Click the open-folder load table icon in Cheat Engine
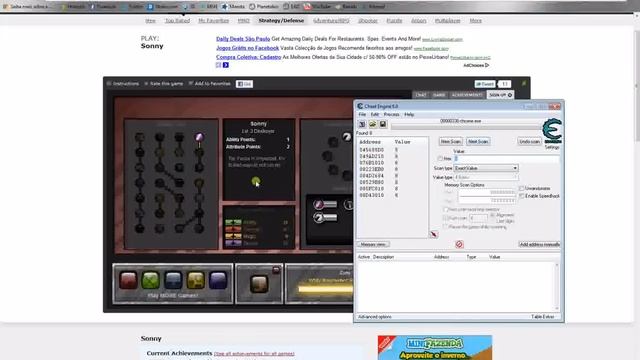 click(372, 124)
